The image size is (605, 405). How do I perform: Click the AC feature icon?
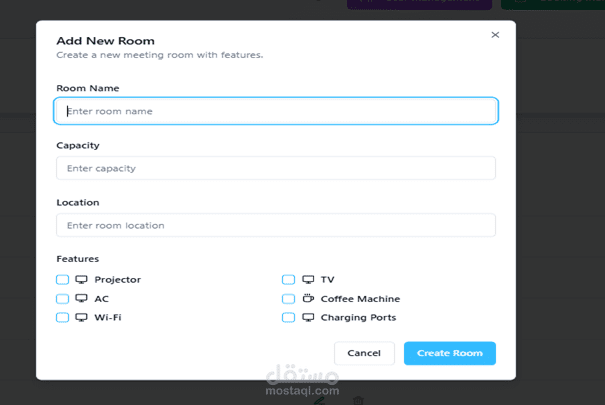82,299
